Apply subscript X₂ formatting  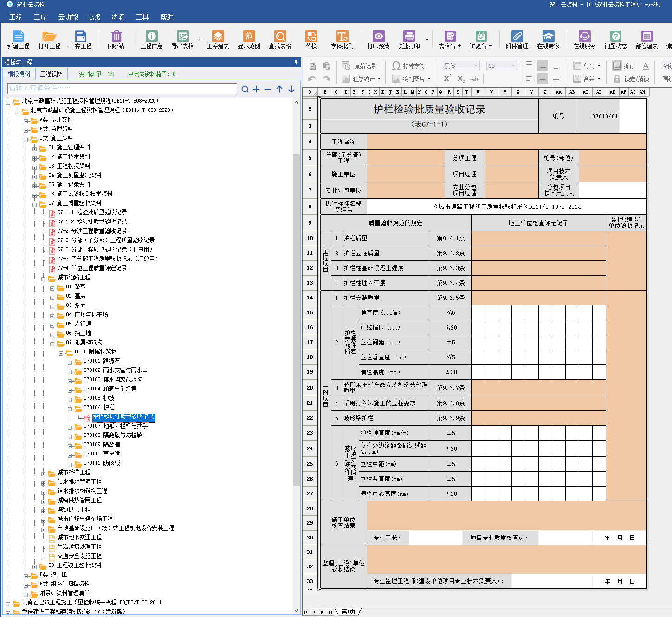461,79
